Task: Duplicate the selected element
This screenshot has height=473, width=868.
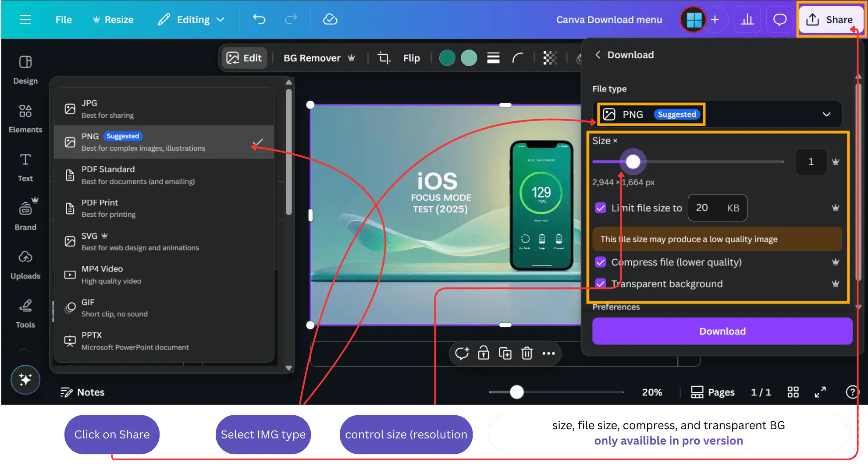Action: pos(505,353)
